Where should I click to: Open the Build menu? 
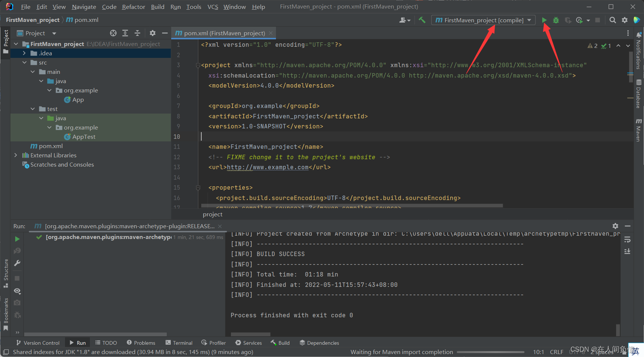(x=157, y=7)
